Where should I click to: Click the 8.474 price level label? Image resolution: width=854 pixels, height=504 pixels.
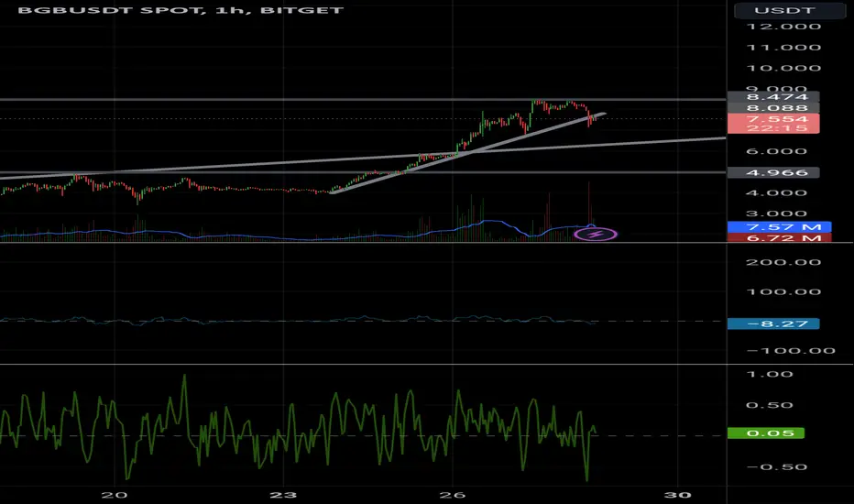pyautogui.click(x=773, y=97)
